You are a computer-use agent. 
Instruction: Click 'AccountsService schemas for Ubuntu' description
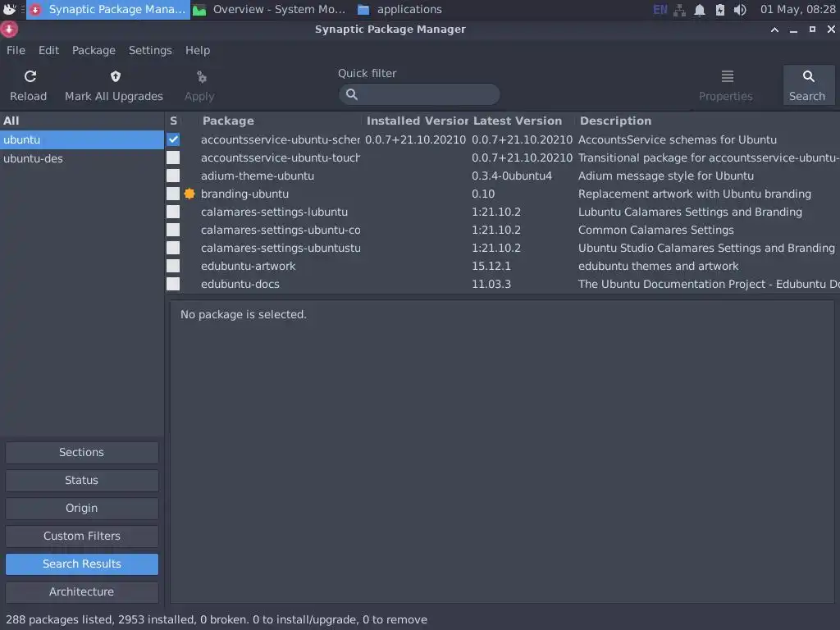(677, 139)
